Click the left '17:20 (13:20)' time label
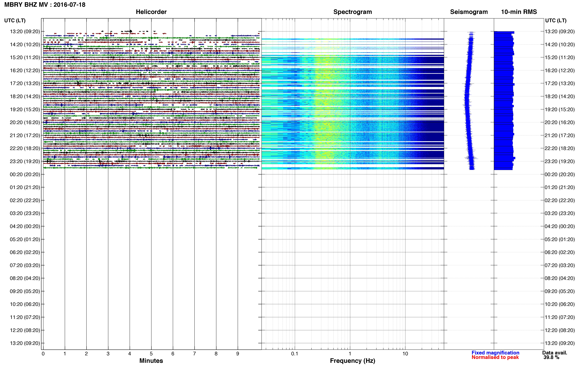 (x=25, y=83)
